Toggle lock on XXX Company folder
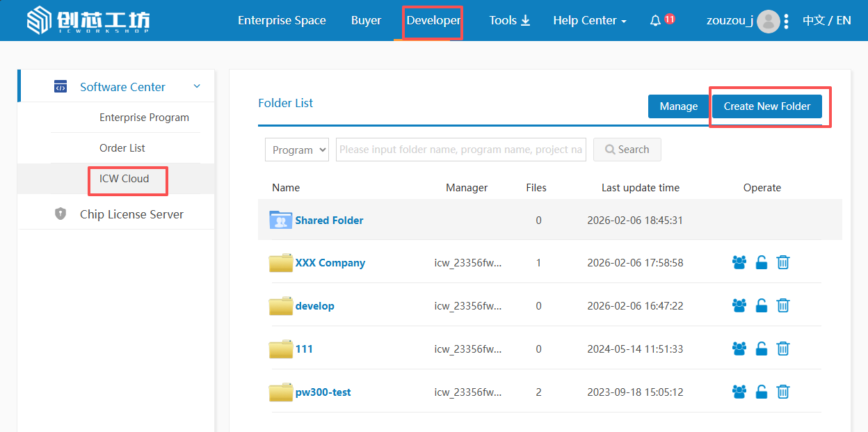 click(x=761, y=262)
